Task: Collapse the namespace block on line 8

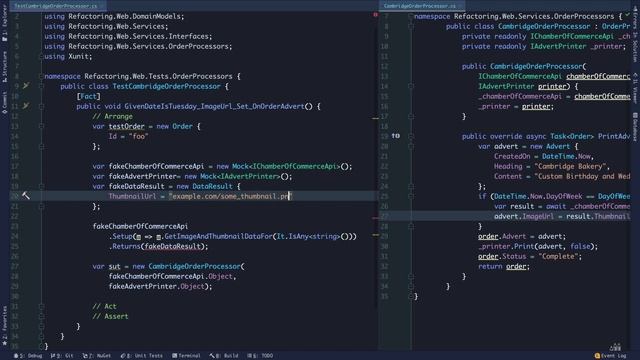Action: click(41, 76)
